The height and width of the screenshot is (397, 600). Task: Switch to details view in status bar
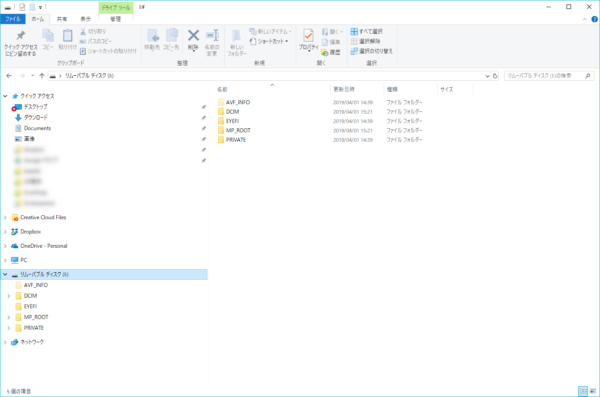click(583, 391)
